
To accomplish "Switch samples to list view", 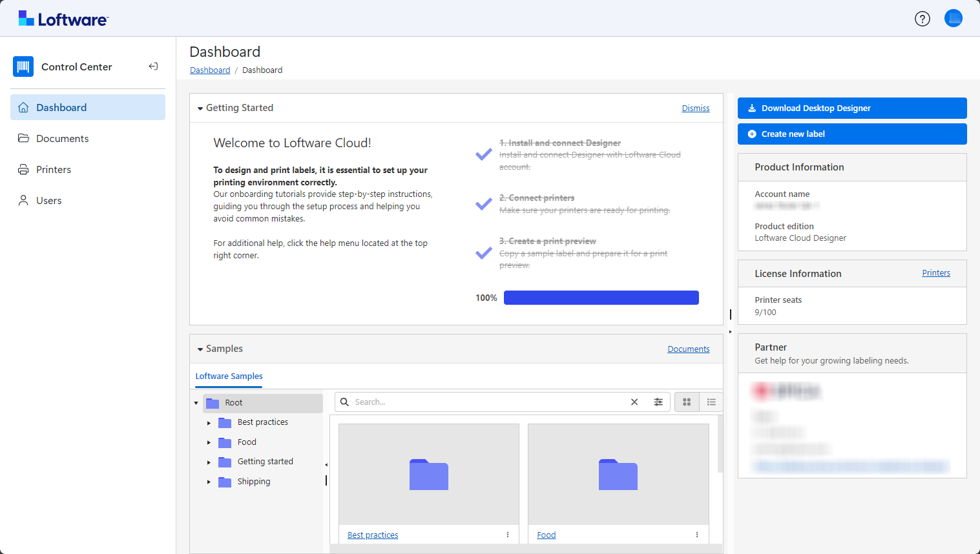I will tap(711, 402).
